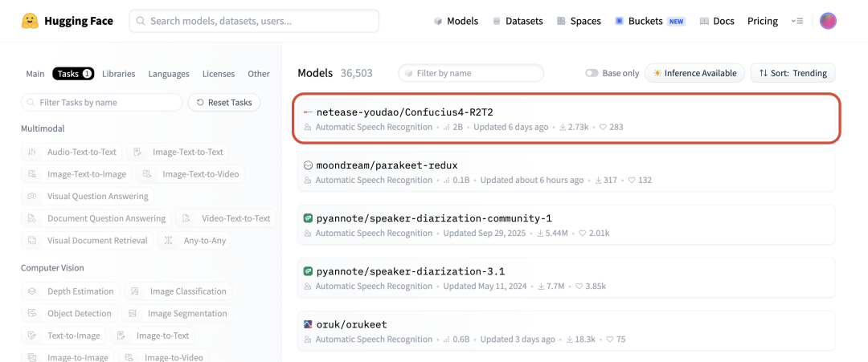The height and width of the screenshot is (362, 868).
Task: Open the Licenses filter tab
Action: point(218,74)
